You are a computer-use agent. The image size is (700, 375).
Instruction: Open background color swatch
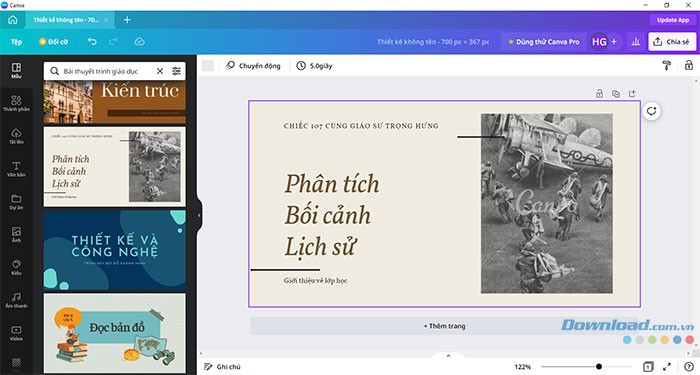pos(208,66)
